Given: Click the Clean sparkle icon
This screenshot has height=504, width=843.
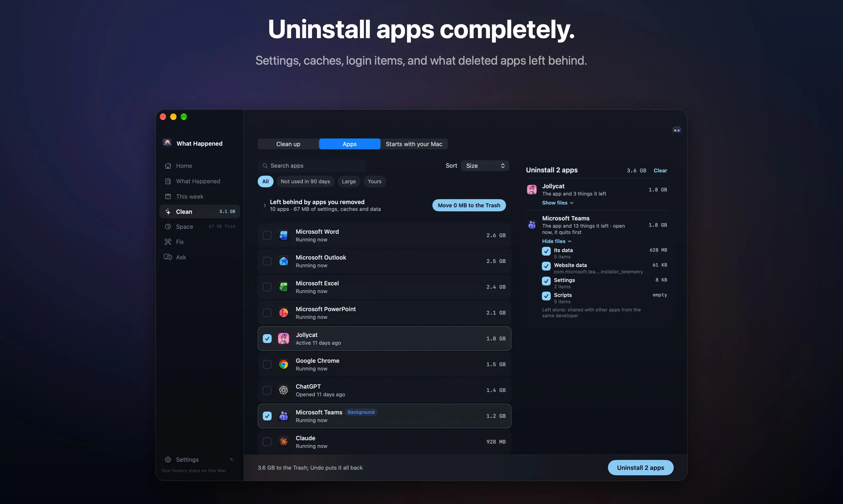Looking at the screenshot, I should (x=168, y=212).
